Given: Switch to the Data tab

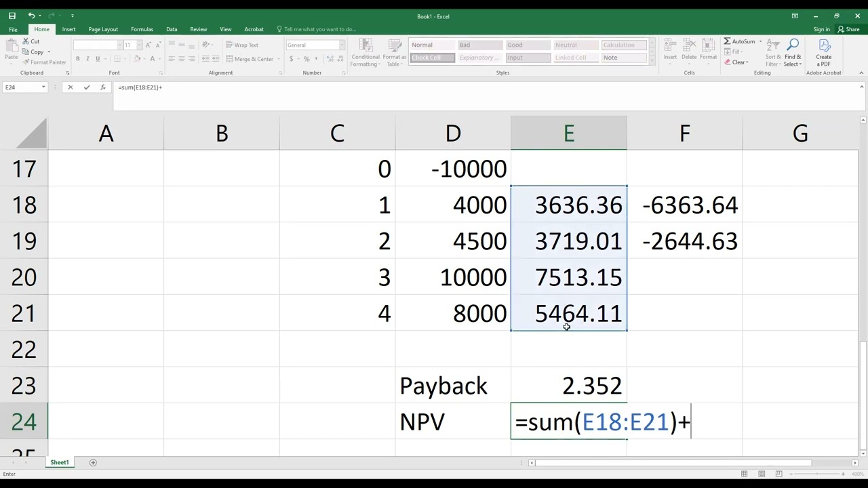Looking at the screenshot, I should (172, 29).
